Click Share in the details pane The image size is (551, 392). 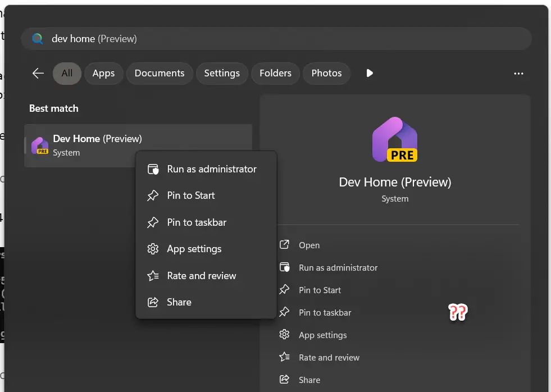click(309, 380)
